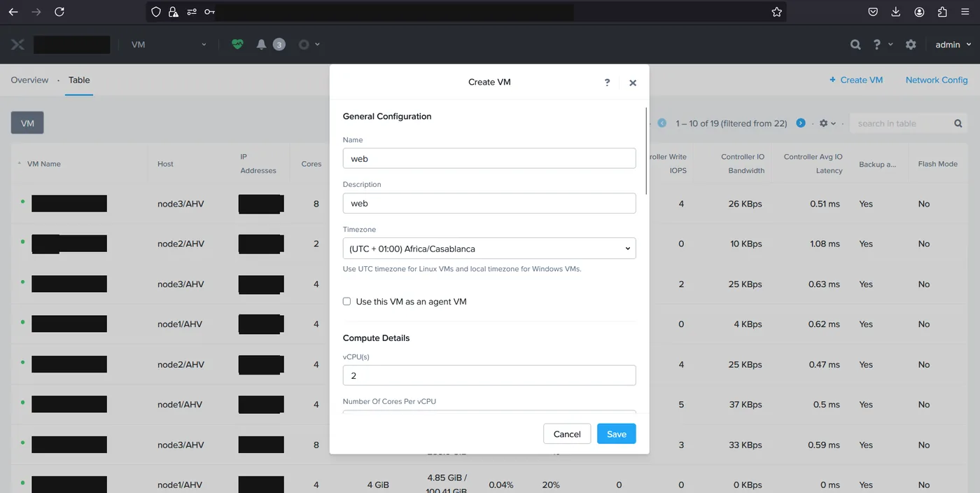The image size is (980, 493).
Task: Sort by IP Addresses column header
Action: 258,164
